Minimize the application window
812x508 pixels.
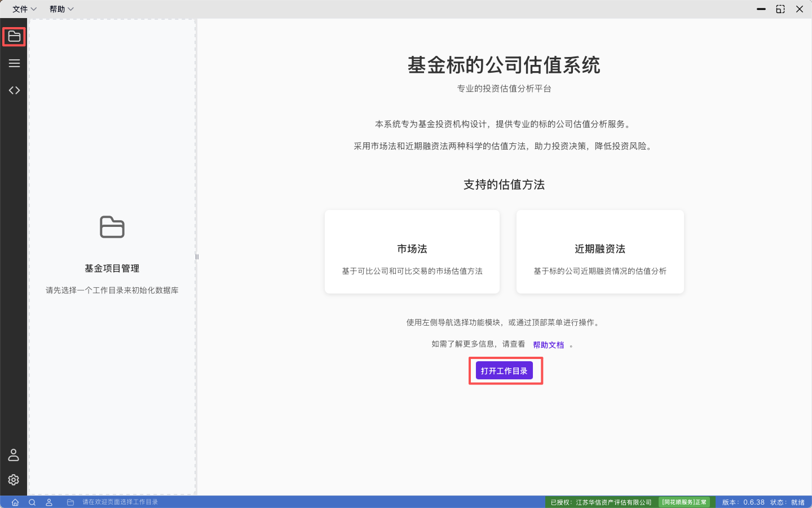(x=761, y=9)
